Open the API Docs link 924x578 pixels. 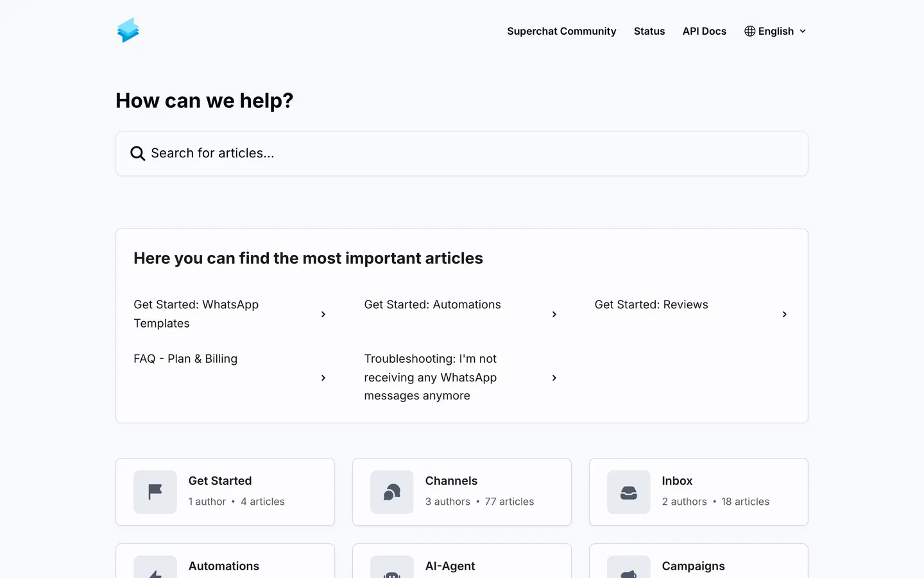[x=705, y=31]
